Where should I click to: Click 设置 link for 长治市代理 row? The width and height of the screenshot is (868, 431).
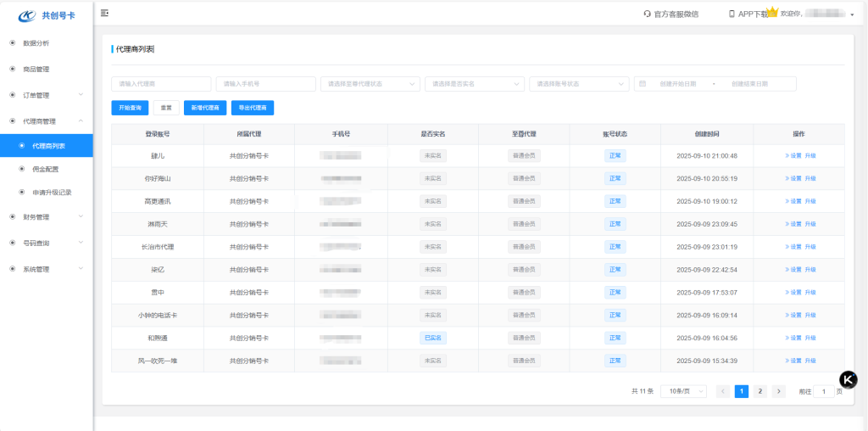[793, 247]
